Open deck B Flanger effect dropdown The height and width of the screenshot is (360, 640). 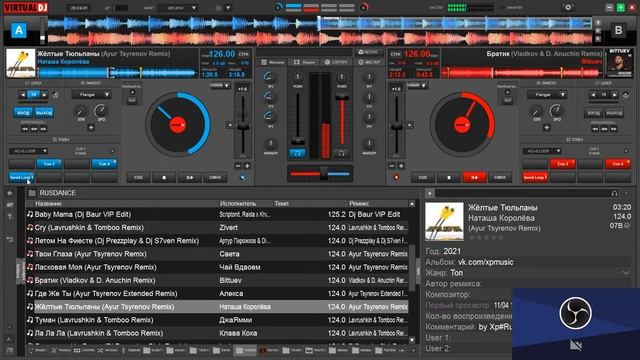[x=547, y=95]
